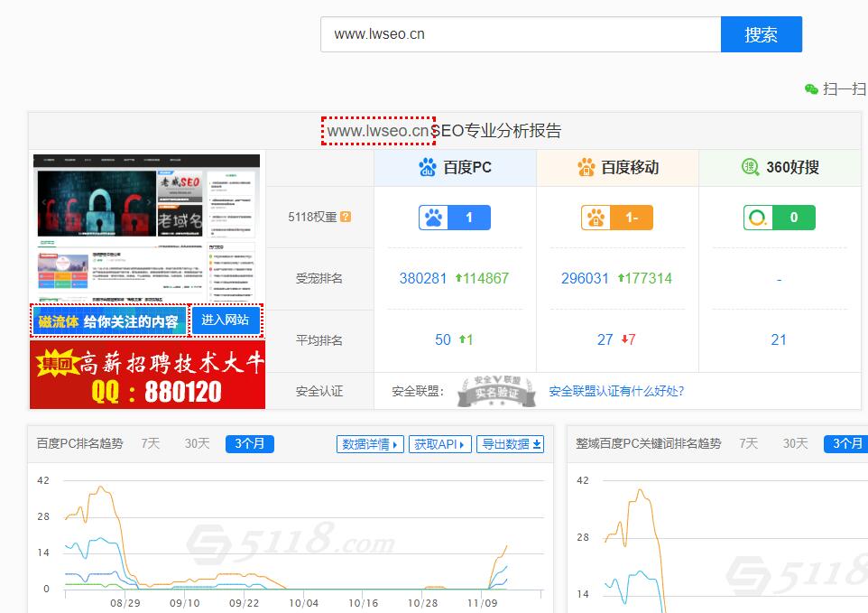Switch to the 360好搜 column tab

click(780, 167)
